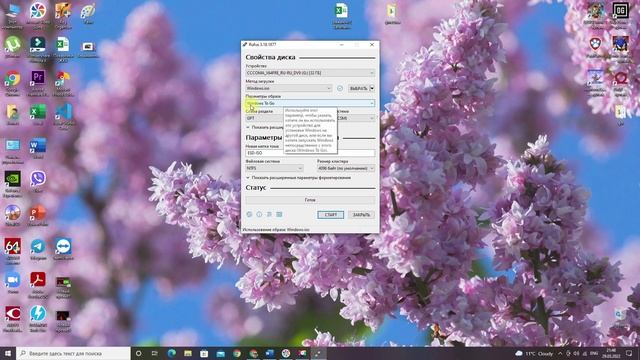Open the NTFS file system dropdown
Screen dimensions: 640x360
(x=274, y=168)
